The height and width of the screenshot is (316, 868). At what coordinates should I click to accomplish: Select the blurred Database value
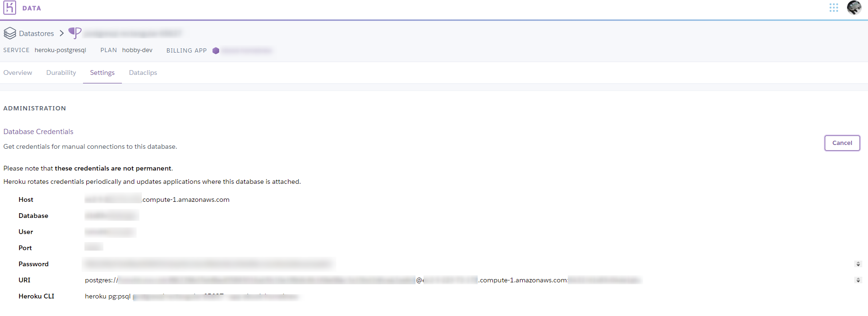[111, 216]
